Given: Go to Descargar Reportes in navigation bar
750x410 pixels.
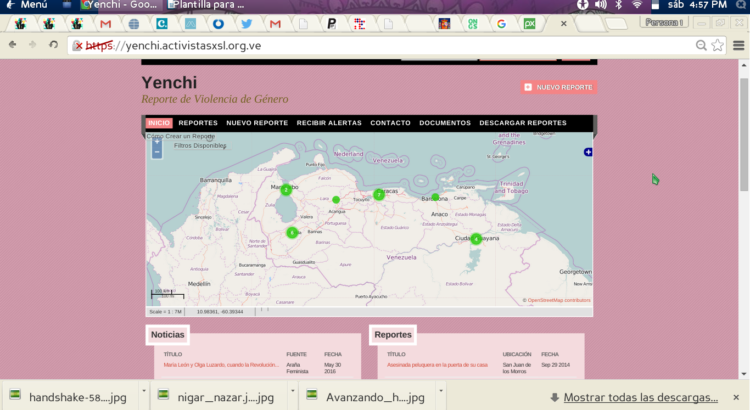Looking at the screenshot, I should click(522, 123).
